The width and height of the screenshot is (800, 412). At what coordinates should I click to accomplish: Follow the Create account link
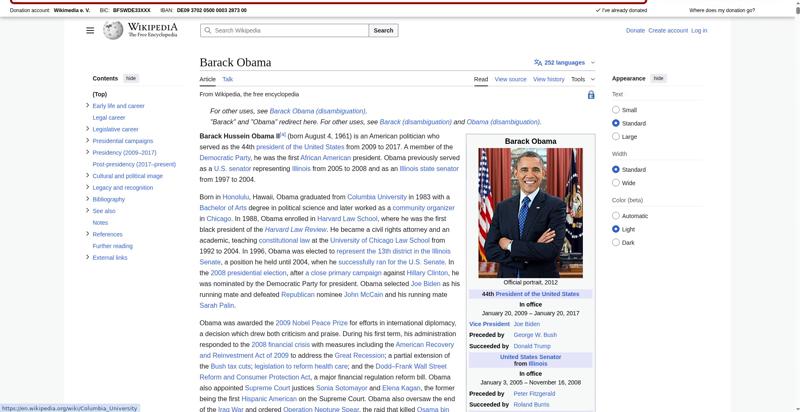[x=668, y=31]
